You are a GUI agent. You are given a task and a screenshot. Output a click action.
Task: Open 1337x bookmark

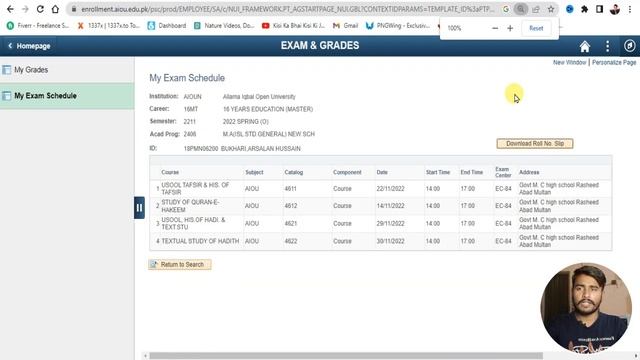point(109,25)
